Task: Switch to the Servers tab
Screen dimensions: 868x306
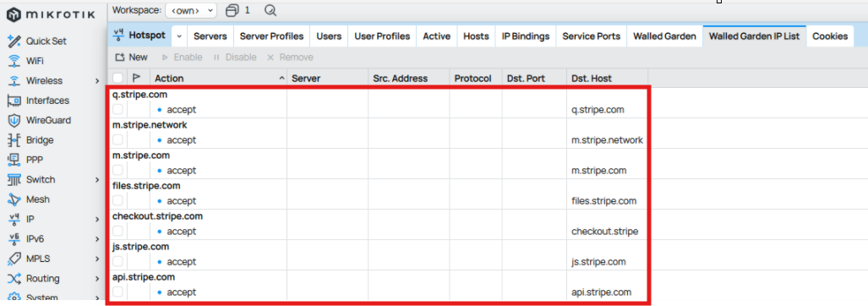Action: 210,36
